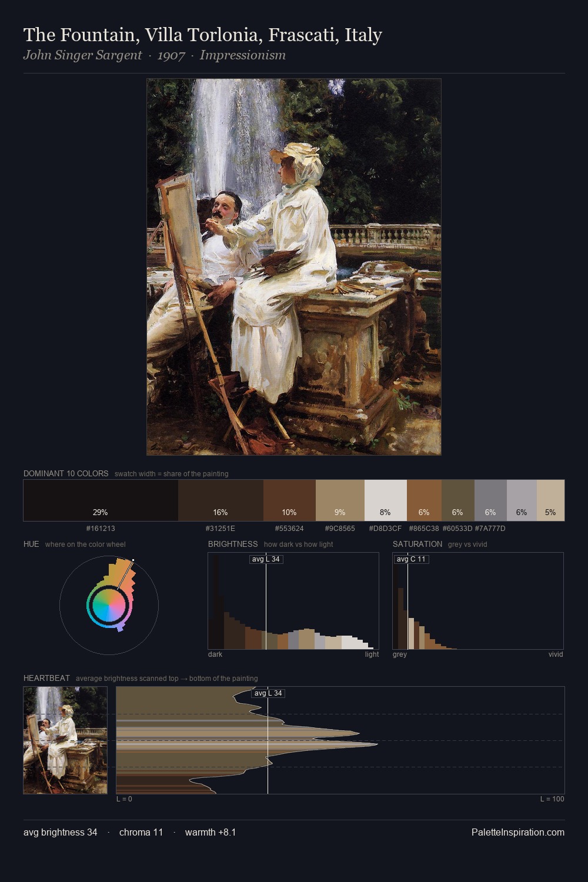Image resolution: width=588 pixels, height=882 pixels.
Task: Click the 'avg L 34' label in Brightness
Action: tap(266, 559)
